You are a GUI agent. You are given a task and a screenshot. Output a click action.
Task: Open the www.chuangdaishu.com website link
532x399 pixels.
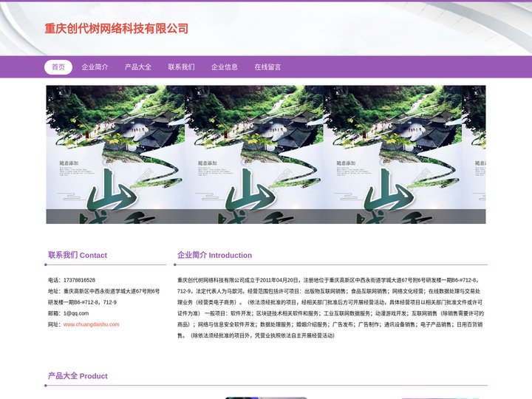[92, 324]
